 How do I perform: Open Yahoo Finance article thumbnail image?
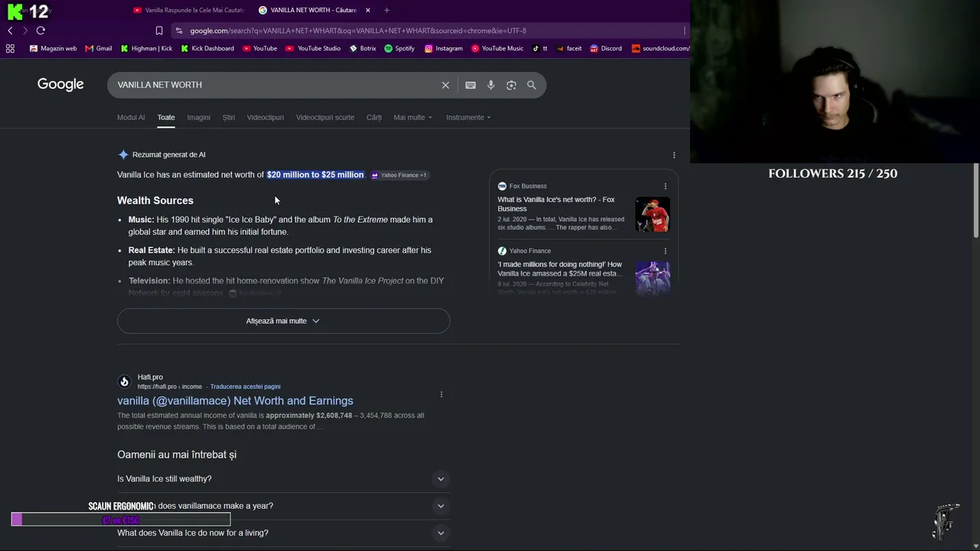(x=652, y=279)
